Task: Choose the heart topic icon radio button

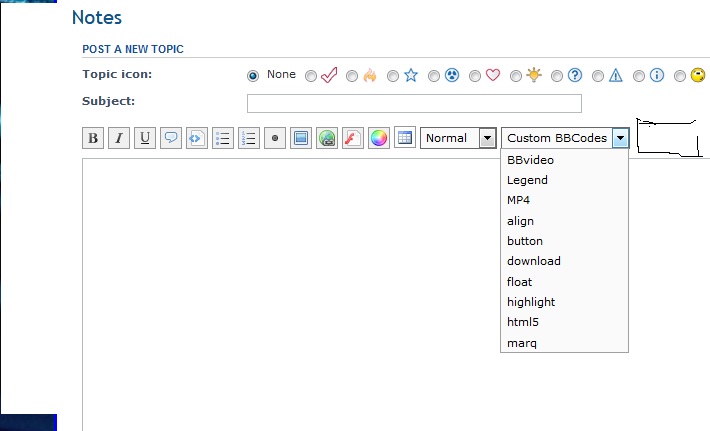Action: (x=475, y=76)
